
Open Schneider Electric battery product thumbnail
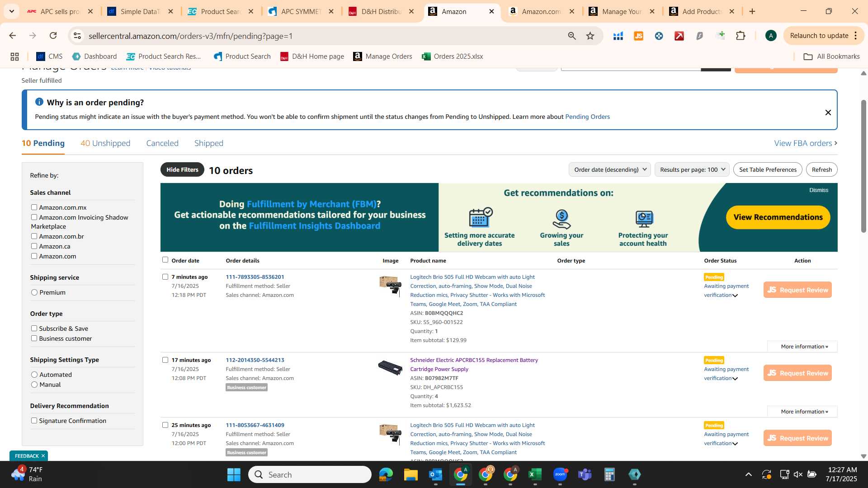pos(390,367)
